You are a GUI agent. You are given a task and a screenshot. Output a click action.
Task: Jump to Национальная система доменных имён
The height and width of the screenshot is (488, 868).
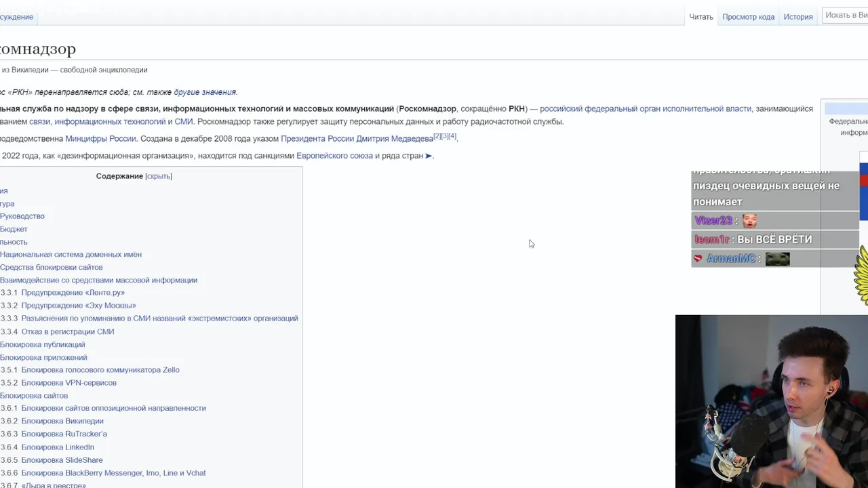[71, 255]
